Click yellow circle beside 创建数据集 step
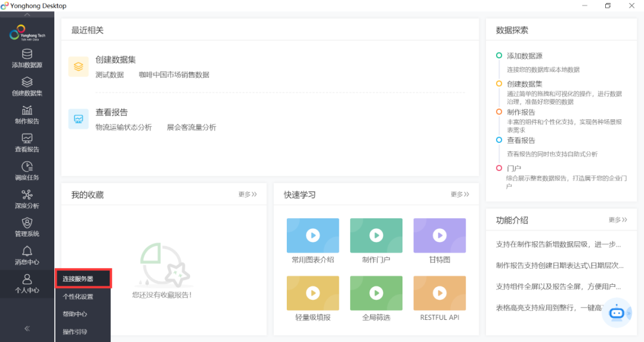The image size is (644, 342). point(499,83)
